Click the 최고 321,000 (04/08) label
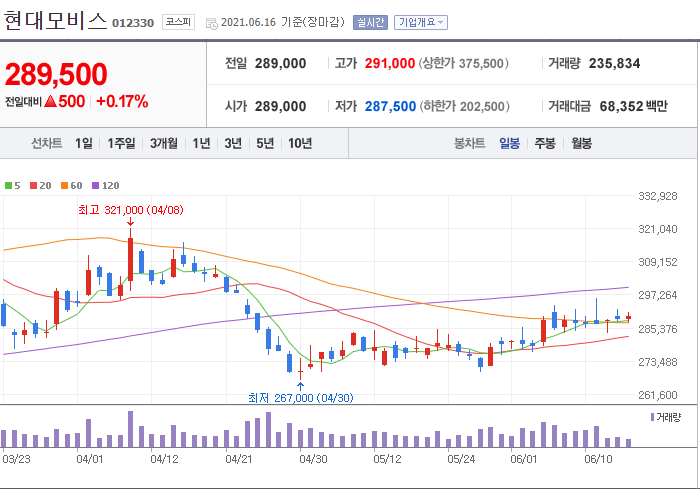 (x=131, y=210)
